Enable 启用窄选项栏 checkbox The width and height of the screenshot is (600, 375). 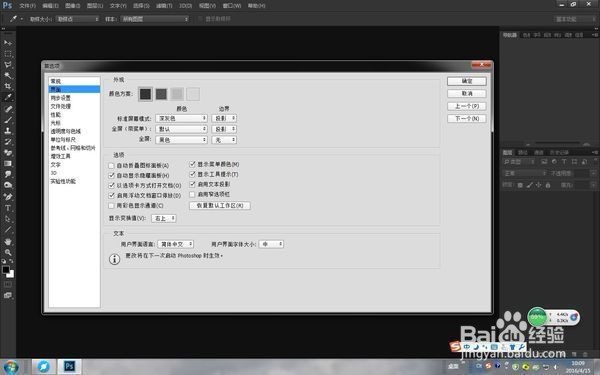192,194
